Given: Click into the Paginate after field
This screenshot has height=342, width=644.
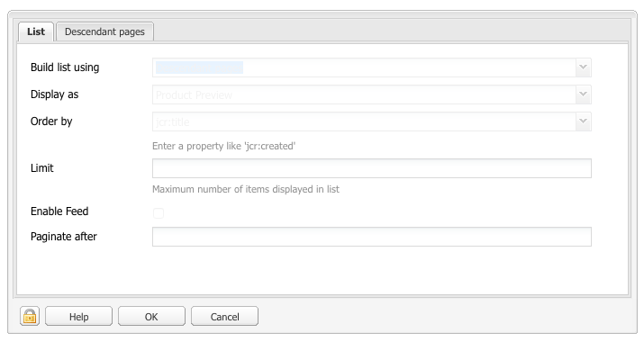Looking at the screenshot, I should tap(372, 237).
